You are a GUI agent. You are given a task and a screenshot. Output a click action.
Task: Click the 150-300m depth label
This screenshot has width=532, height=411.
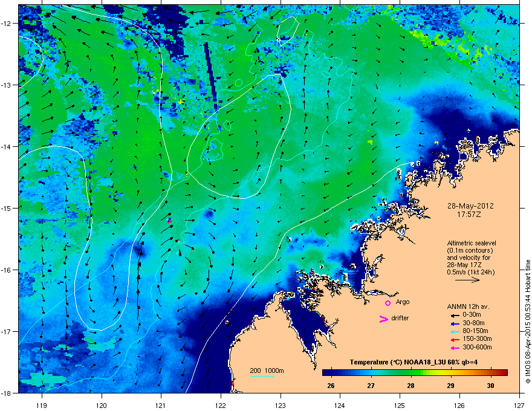[x=477, y=338]
